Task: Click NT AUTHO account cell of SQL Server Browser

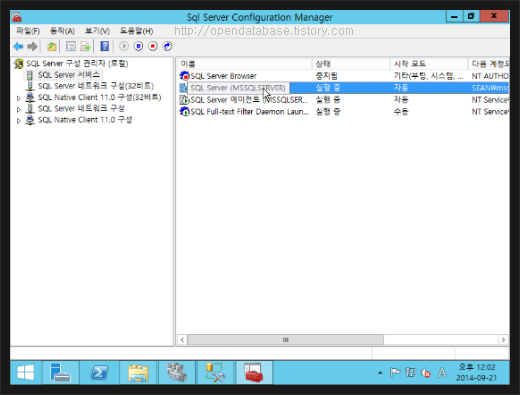Action: coord(490,76)
